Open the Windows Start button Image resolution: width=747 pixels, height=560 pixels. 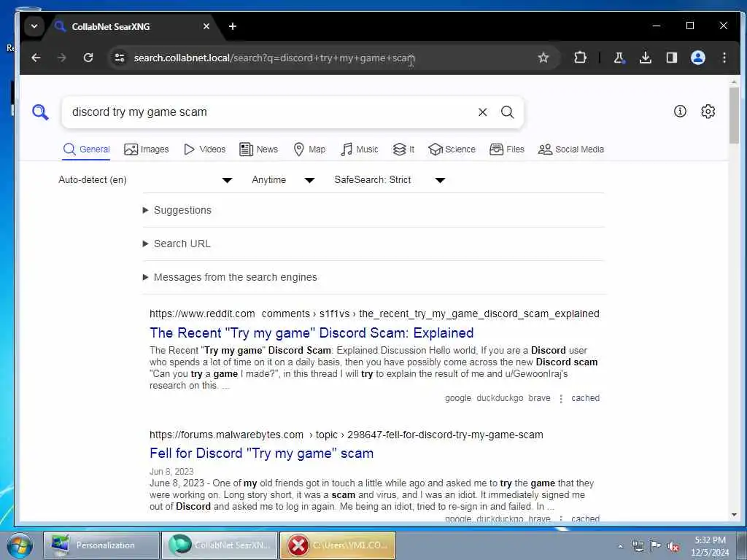(20, 545)
